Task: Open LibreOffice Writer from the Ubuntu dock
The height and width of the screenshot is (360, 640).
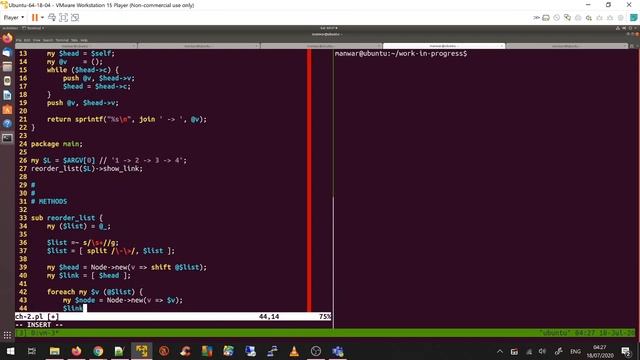Action: [x=7, y=95]
